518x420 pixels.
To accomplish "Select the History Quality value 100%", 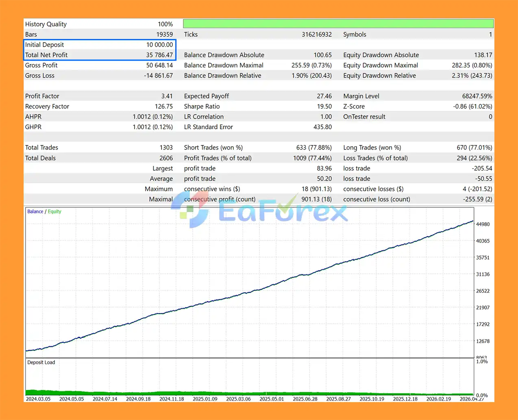I will pos(165,24).
